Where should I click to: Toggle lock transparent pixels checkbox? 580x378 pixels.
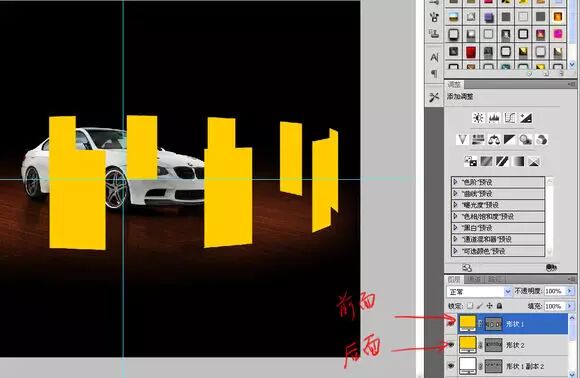point(470,306)
